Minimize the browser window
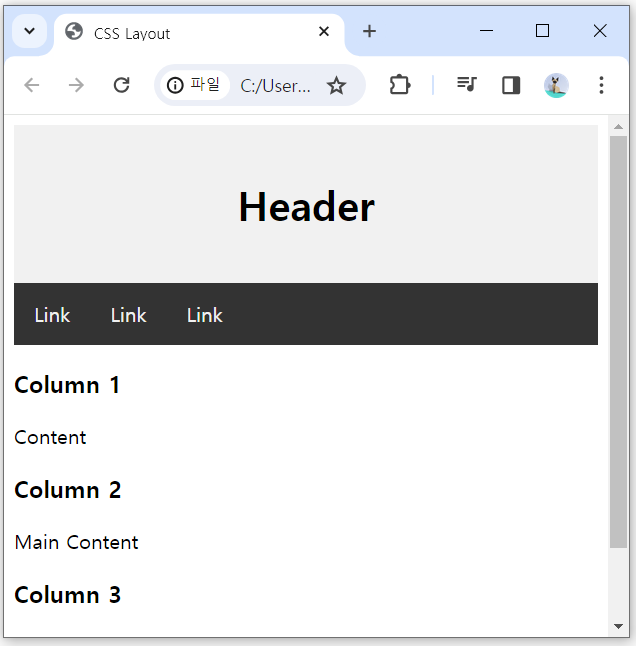The width and height of the screenshot is (636, 646). [x=486, y=31]
